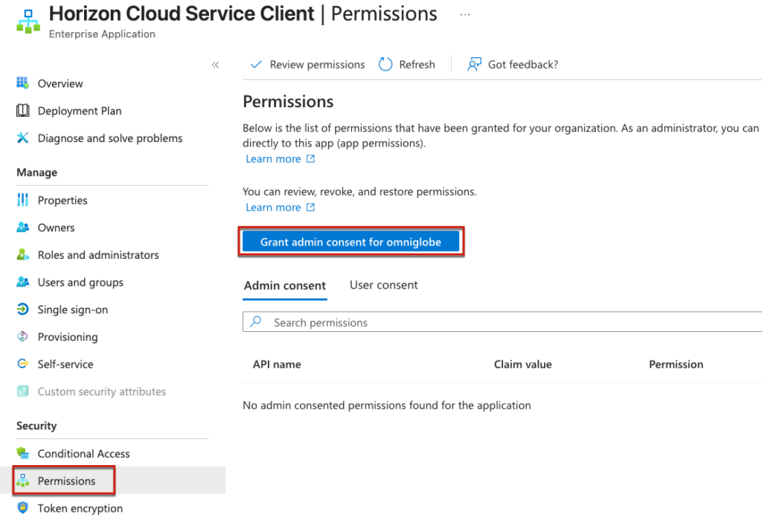
Task: Refresh the permissions list
Action: 407,65
